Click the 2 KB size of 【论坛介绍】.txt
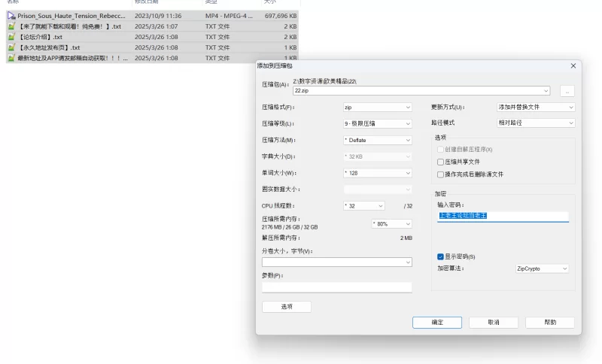The image size is (602, 364). (x=290, y=37)
